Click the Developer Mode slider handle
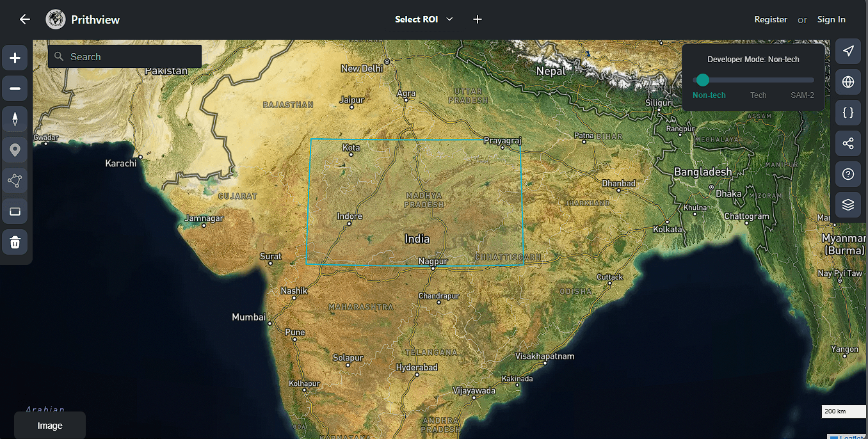The height and width of the screenshot is (439, 868). [x=703, y=80]
